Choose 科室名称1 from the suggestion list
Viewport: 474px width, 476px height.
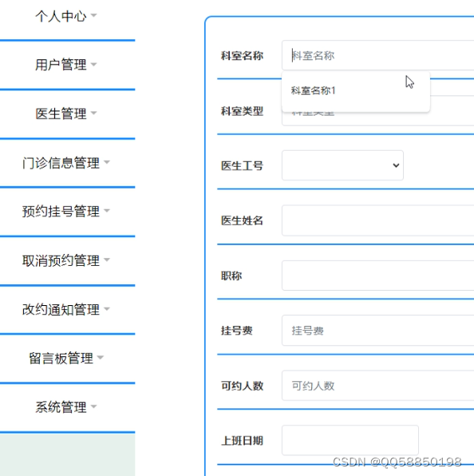click(356, 91)
